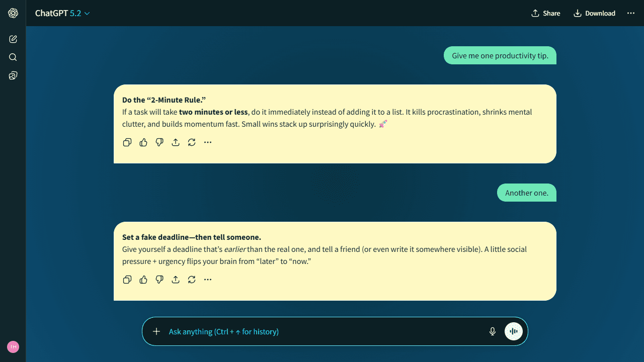The image size is (644, 362).
Task: Share the 2-Minute Rule response
Action: coord(176,142)
